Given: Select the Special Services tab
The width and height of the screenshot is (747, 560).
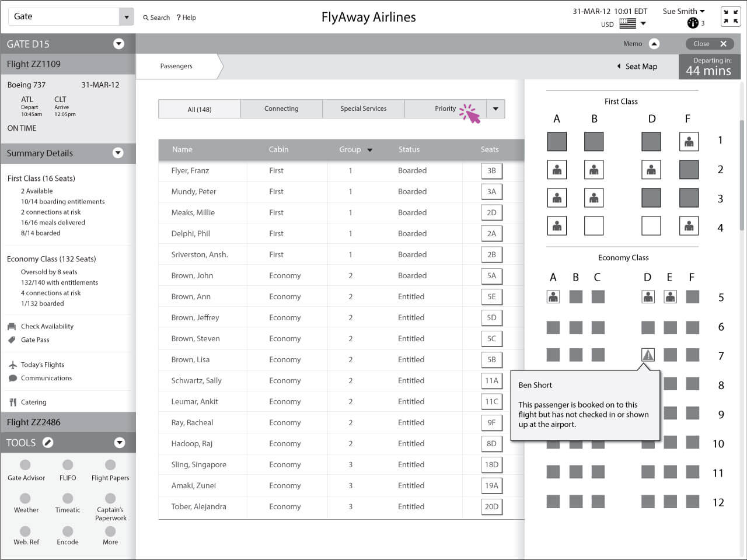Looking at the screenshot, I should [363, 108].
